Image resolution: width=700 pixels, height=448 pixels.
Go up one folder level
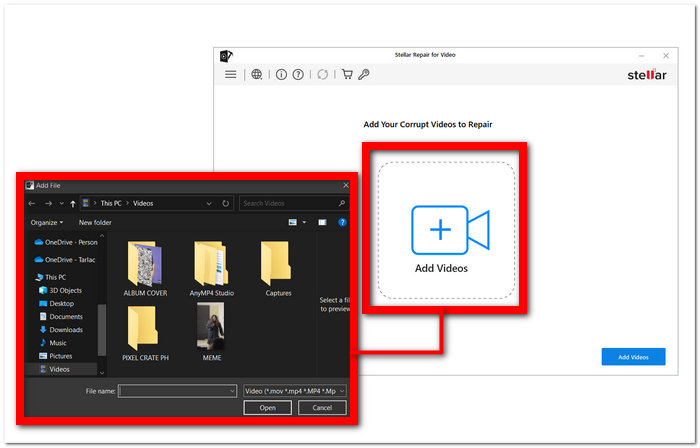[73, 203]
